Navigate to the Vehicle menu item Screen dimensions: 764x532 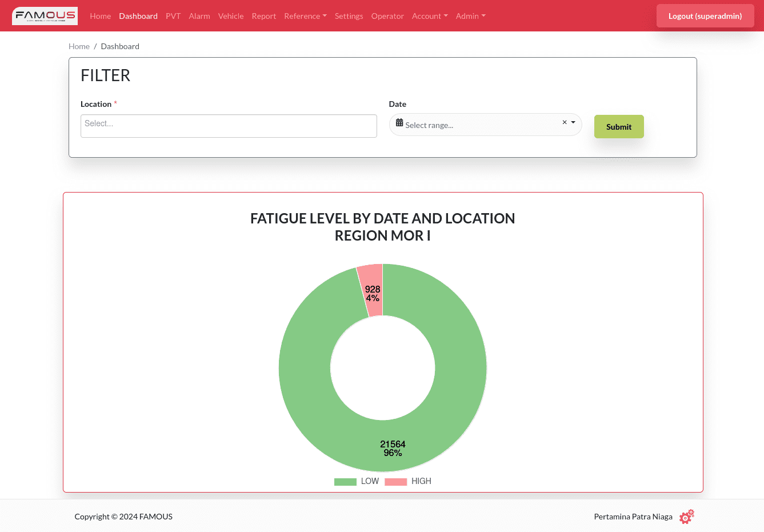231,16
